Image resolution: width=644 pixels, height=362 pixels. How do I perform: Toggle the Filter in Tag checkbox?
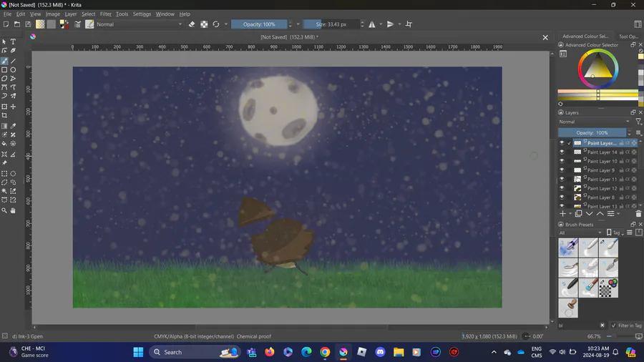(614, 325)
